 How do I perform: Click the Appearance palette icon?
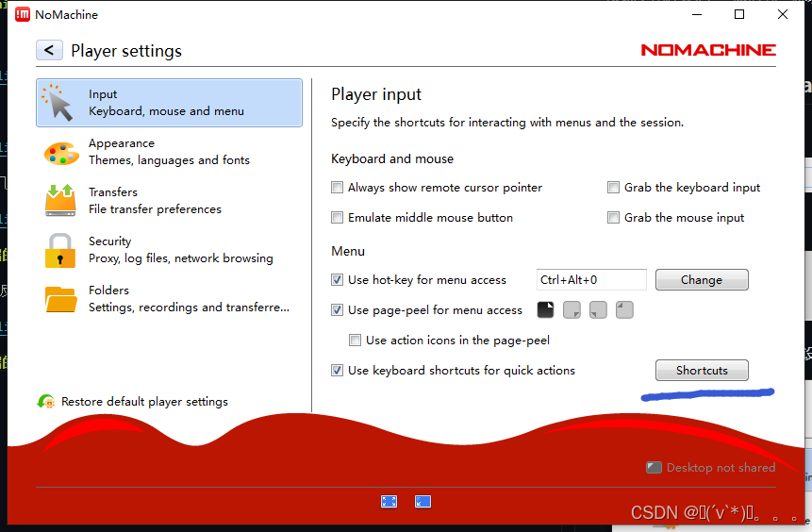point(61,154)
